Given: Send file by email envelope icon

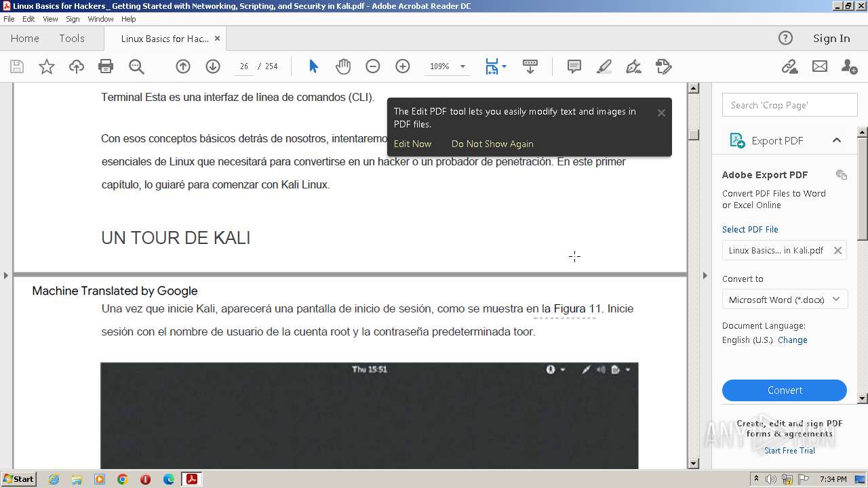Looking at the screenshot, I should pos(820,66).
